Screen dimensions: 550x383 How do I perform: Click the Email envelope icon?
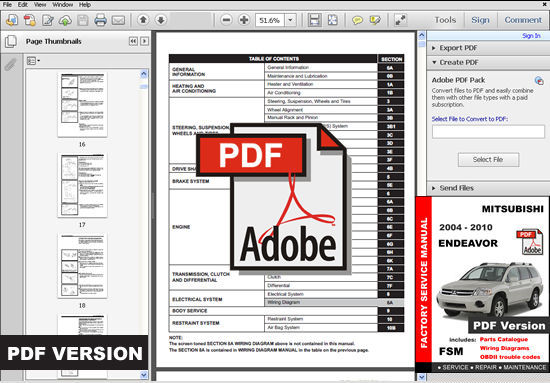118,20
